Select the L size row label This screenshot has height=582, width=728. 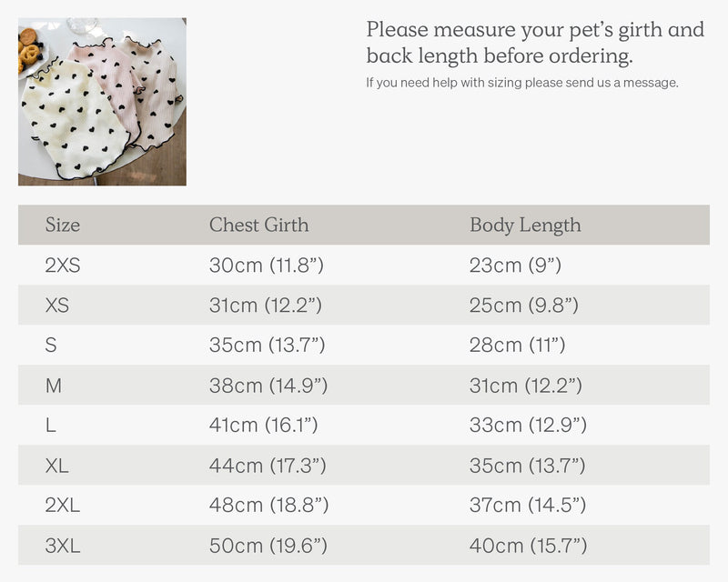click(50, 426)
